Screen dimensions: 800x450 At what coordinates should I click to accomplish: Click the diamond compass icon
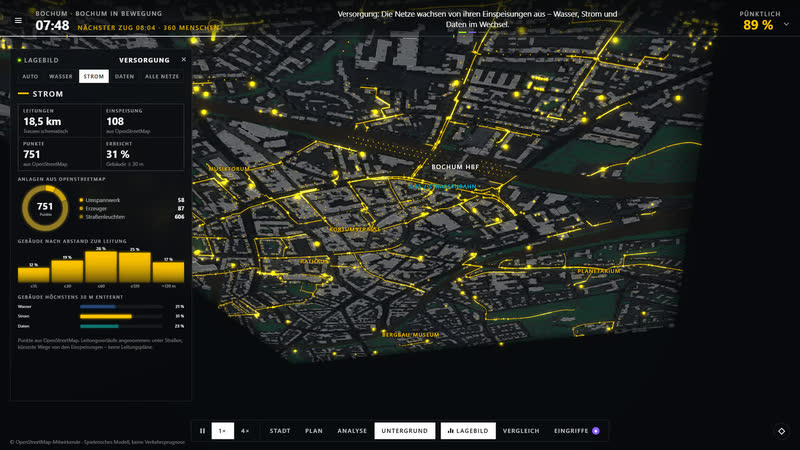tap(782, 431)
